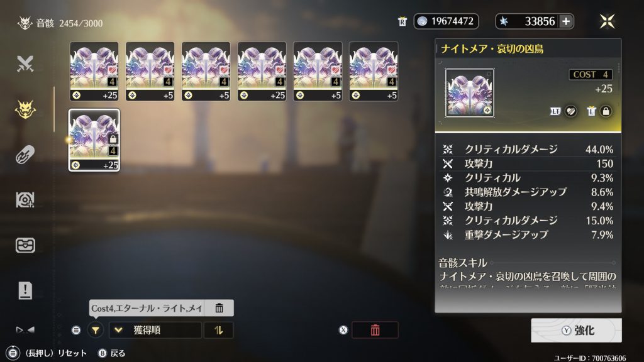Click the 強化 upgrade button
The height and width of the screenshot is (362, 644).
pyautogui.click(x=576, y=331)
